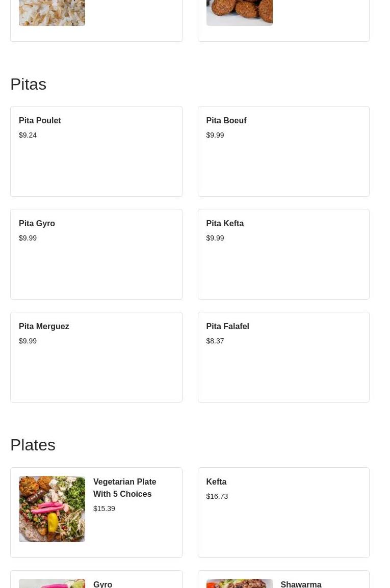Click the Pitas section heading

(29, 84)
